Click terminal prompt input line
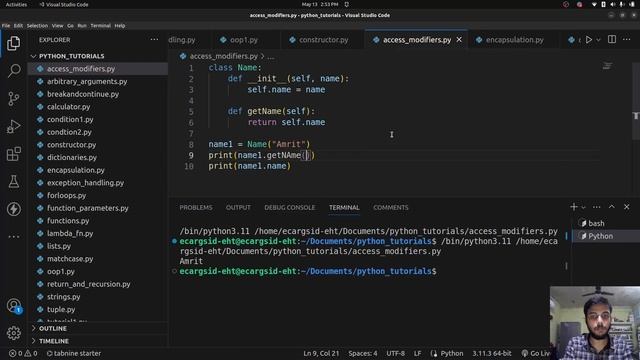The width and height of the screenshot is (640, 360). click(x=308, y=271)
